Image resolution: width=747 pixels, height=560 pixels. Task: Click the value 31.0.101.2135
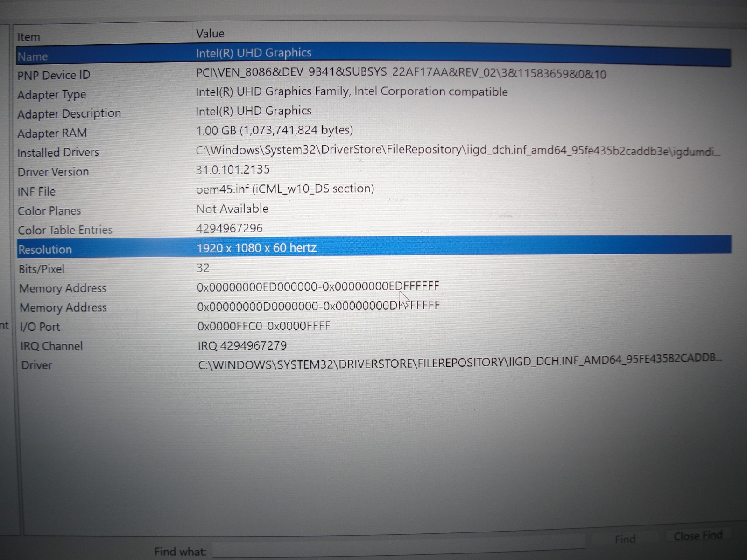(233, 169)
